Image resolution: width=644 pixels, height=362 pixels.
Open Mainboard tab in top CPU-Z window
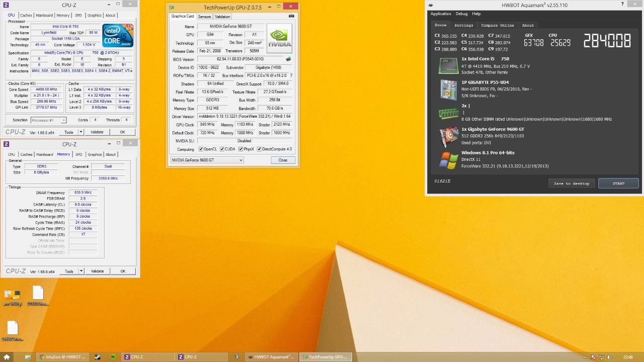point(44,16)
